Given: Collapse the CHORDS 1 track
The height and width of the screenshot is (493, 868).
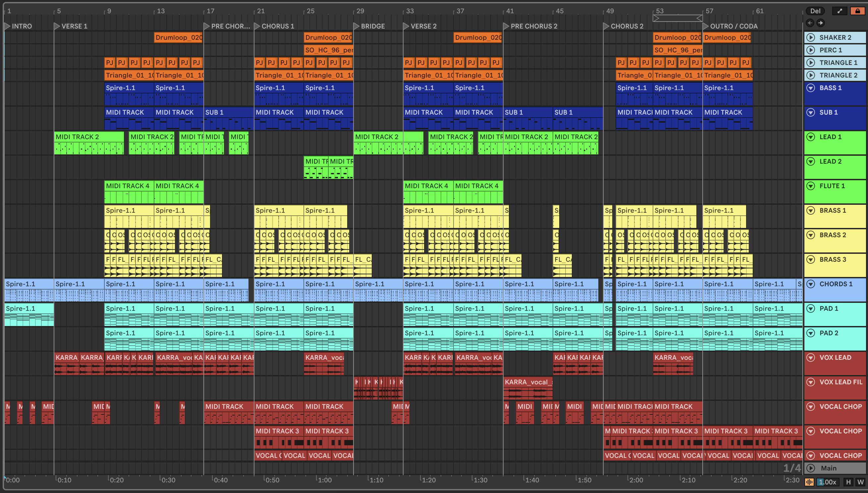Looking at the screenshot, I should point(810,284).
